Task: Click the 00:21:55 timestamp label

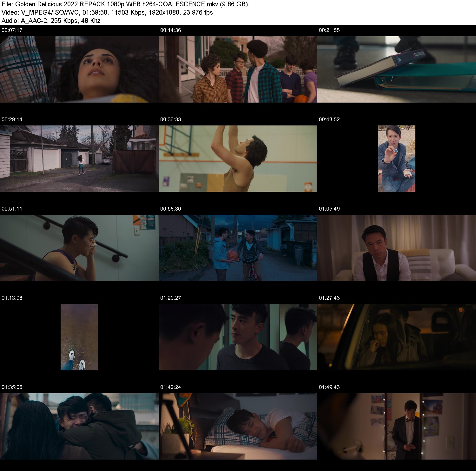Action: tap(329, 30)
